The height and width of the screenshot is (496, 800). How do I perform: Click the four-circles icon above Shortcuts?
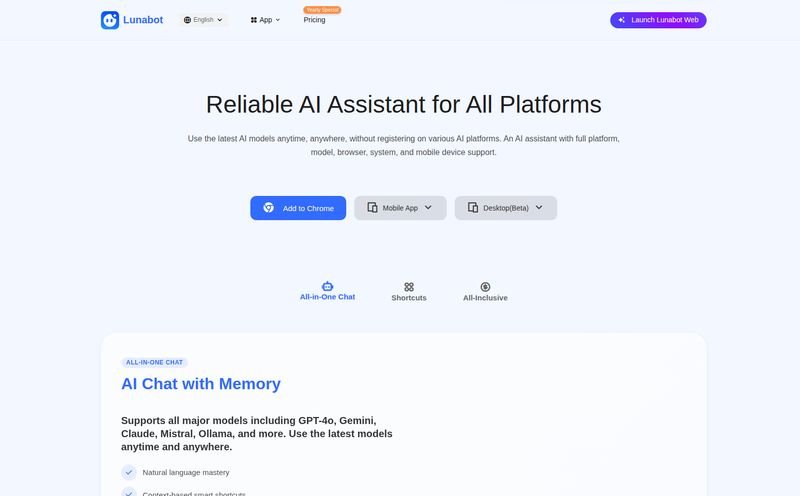[x=409, y=287]
